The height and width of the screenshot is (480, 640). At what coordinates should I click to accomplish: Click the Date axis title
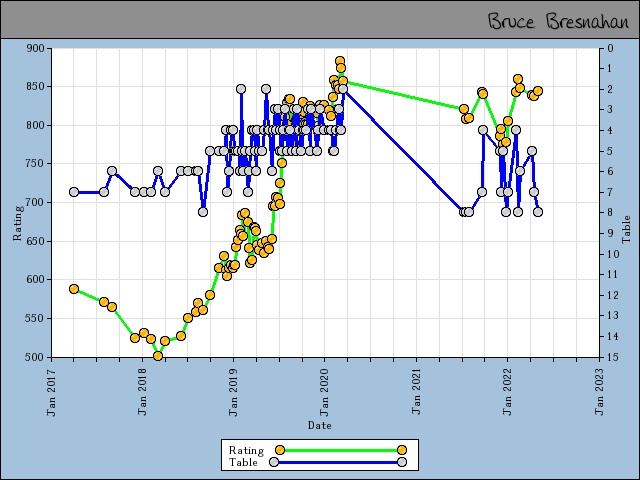pyautogui.click(x=320, y=425)
